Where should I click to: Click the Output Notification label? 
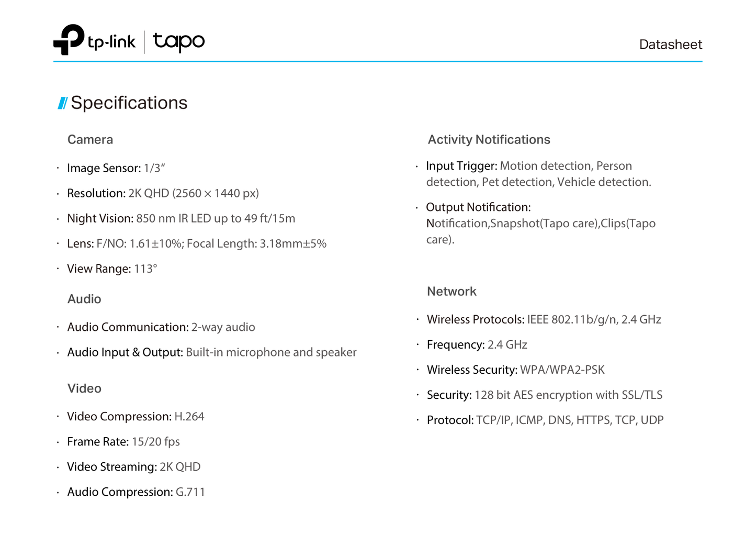coord(478,207)
